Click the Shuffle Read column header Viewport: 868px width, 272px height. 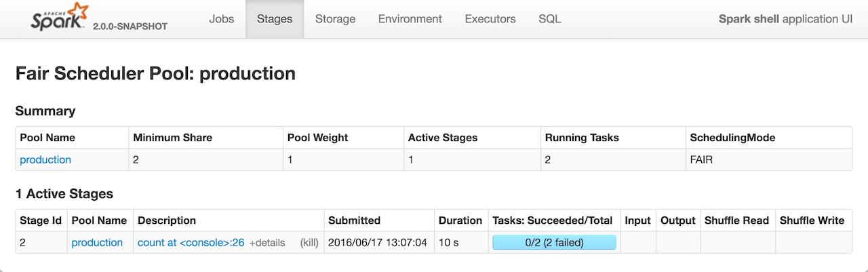[x=736, y=220]
